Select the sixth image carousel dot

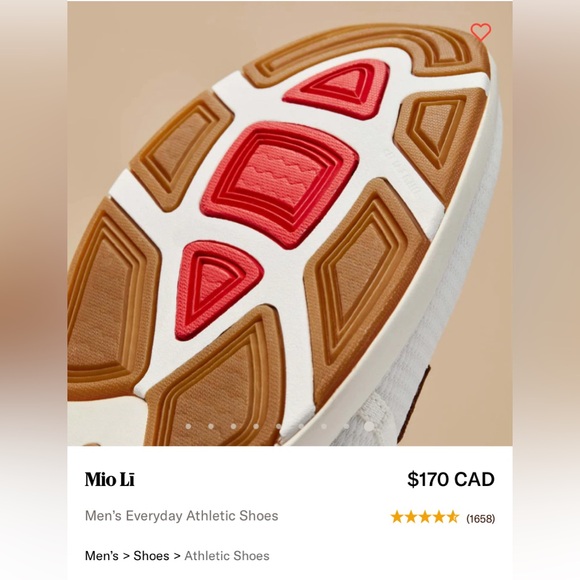coord(301,426)
